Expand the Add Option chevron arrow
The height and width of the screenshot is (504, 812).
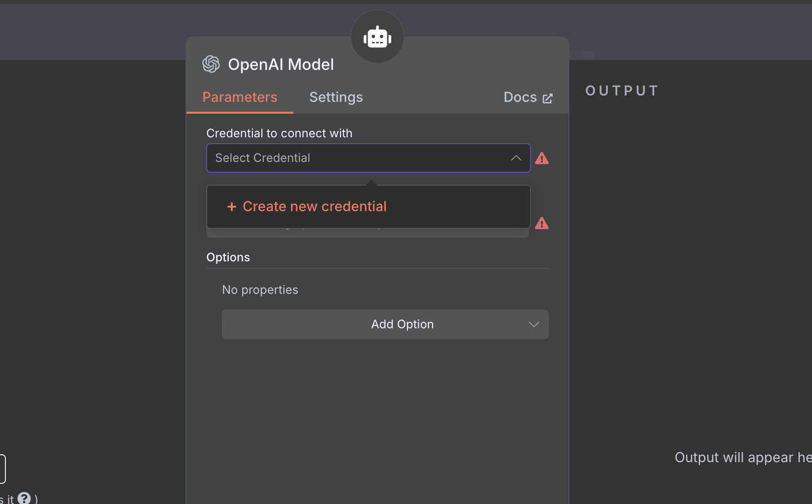click(x=533, y=324)
